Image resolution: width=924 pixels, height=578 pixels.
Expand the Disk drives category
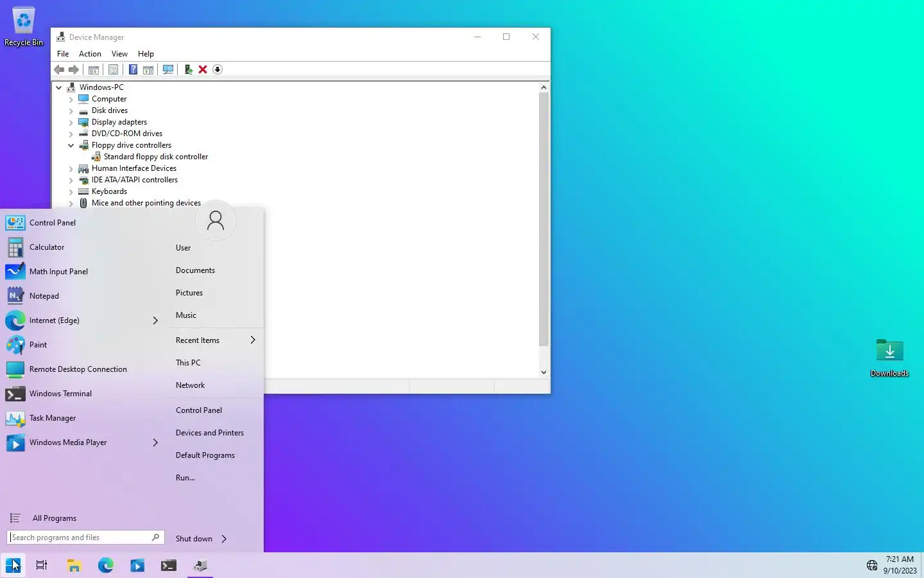click(x=71, y=110)
